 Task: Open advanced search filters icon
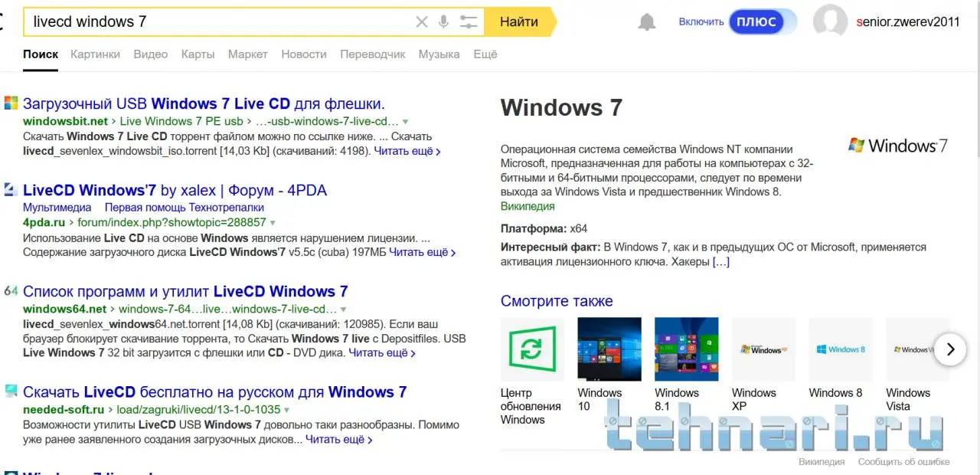click(x=469, y=22)
